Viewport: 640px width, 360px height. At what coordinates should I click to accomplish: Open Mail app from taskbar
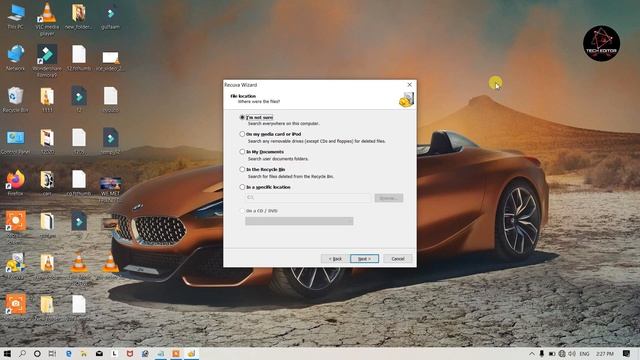pyautogui.click(x=99, y=353)
